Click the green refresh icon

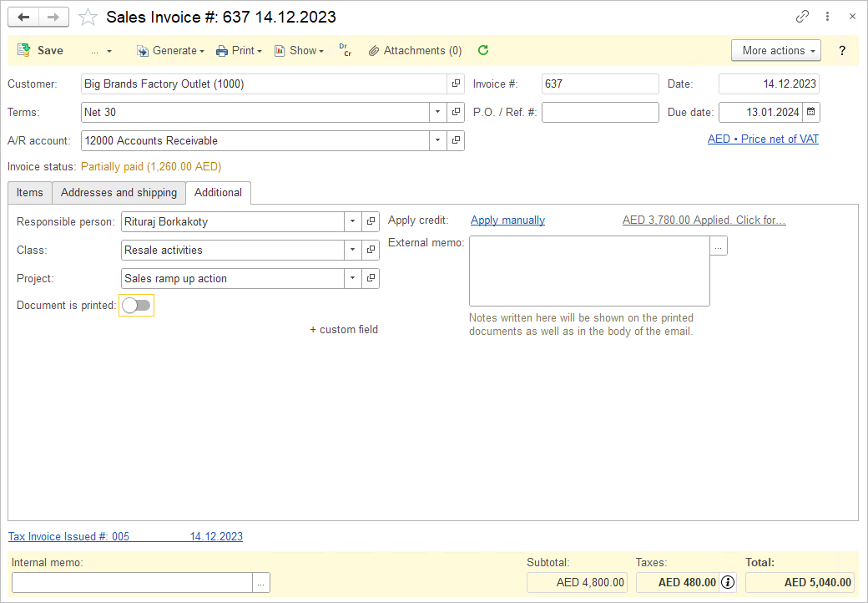tap(483, 50)
